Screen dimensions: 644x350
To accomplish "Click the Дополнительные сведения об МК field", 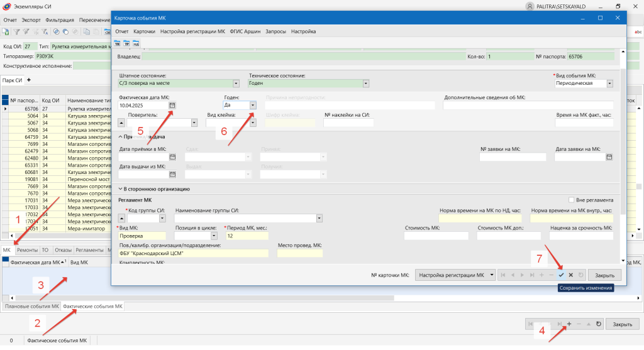I will point(528,106).
